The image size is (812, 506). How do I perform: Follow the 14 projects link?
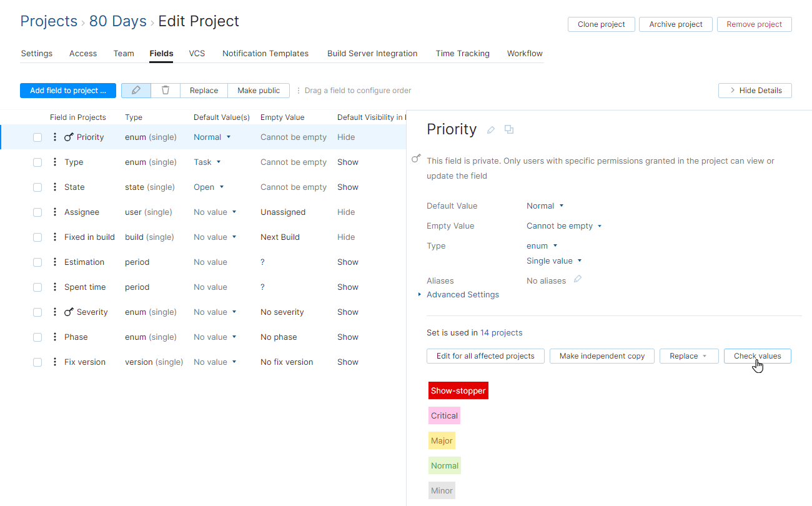[501, 332]
